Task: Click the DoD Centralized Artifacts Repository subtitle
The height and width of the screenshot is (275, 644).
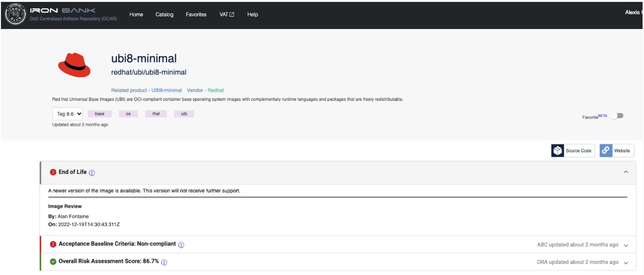Action: click(x=73, y=19)
